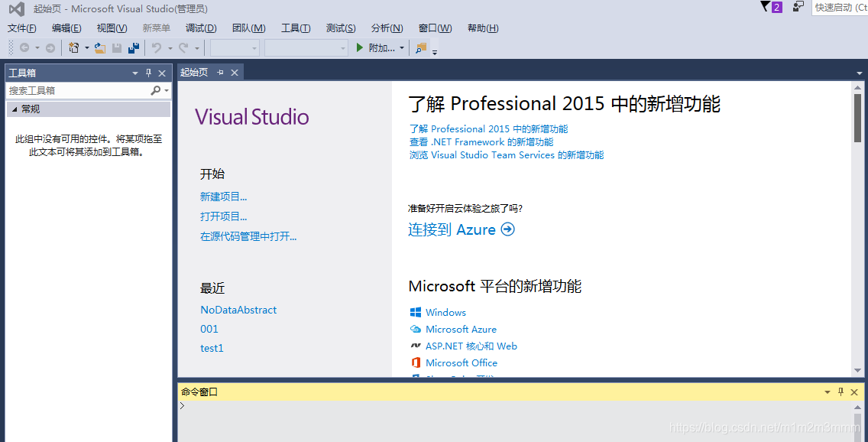Open the 文件(F) menu

coord(22,28)
